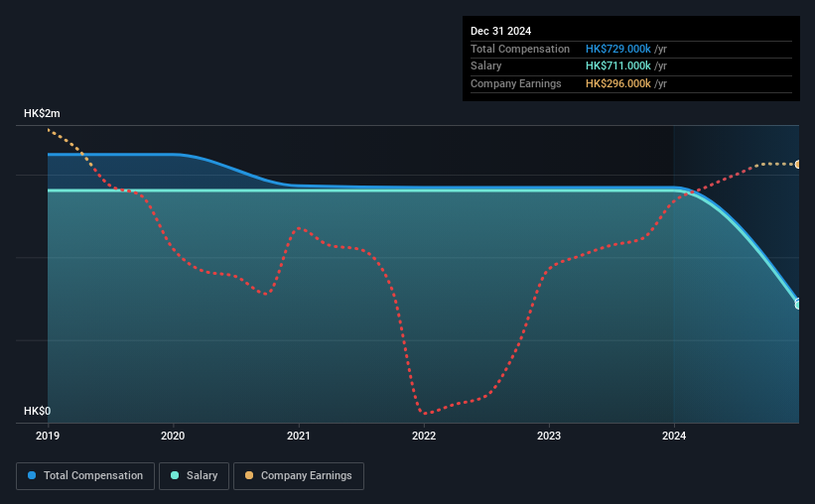Click the blue Total Compensation legend dot
This screenshot has height=504, width=815.
coord(32,475)
